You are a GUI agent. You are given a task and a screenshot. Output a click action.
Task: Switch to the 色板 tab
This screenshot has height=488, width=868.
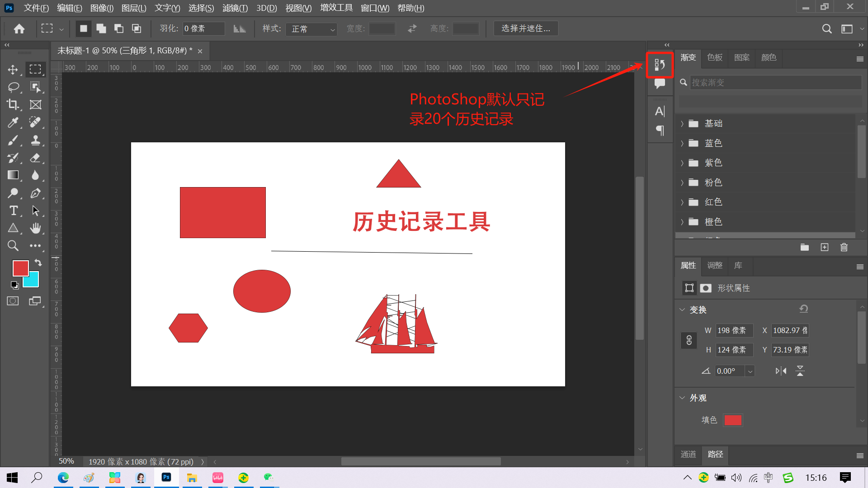pyautogui.click(x=715, y=57)
